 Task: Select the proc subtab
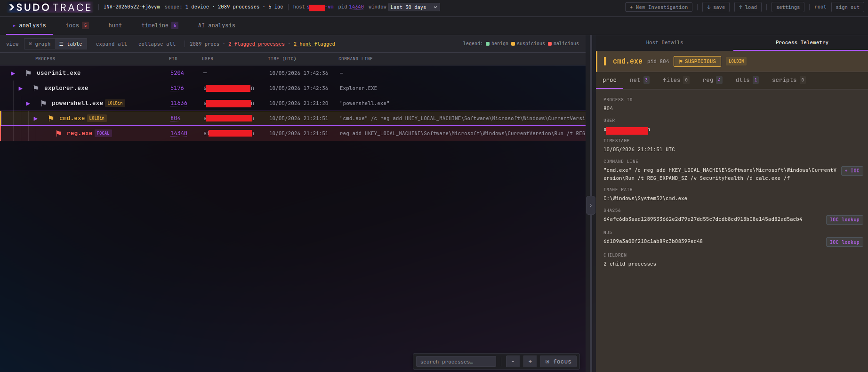pyautogui.click(x=610, y=80)
